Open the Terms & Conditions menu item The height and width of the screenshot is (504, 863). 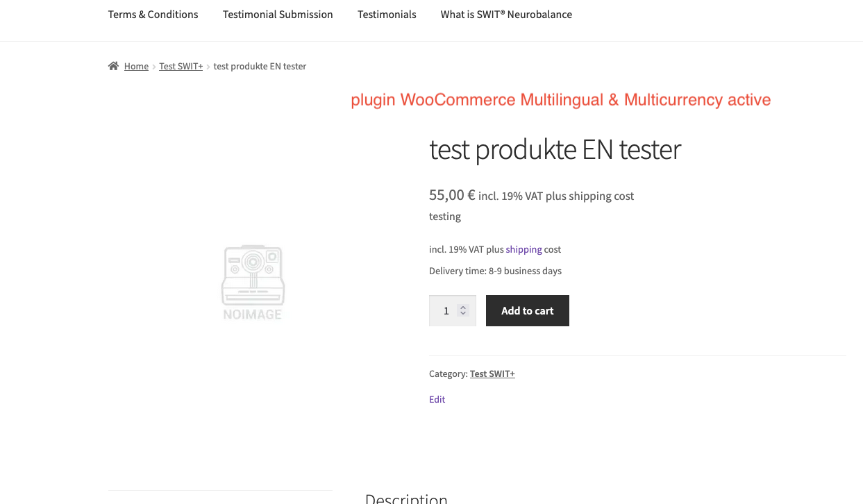click(153, 15)
